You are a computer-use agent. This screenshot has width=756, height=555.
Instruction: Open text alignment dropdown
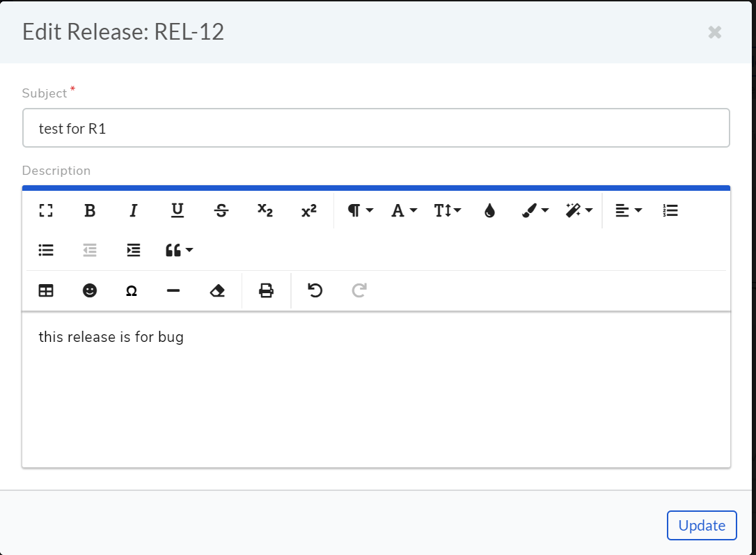coord(629,211)
